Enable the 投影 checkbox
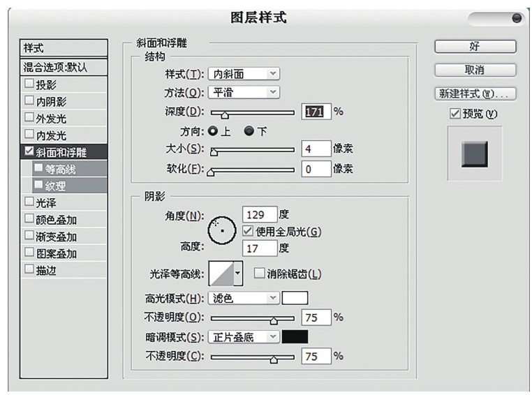The height and width of the screenshot is (395, 532). 29,84
